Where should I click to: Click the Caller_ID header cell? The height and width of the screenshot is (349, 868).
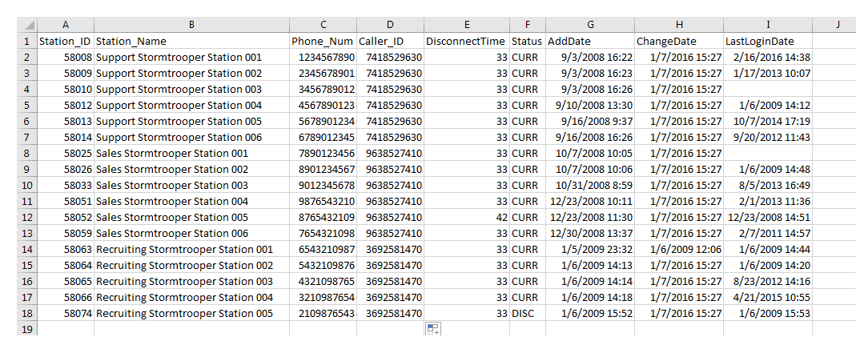point(390,41)
